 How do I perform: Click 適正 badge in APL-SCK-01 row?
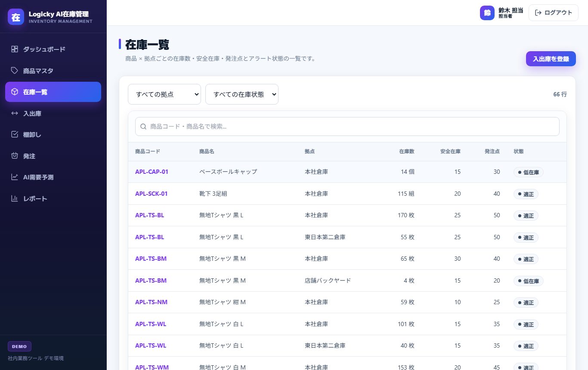click(526, 194)
